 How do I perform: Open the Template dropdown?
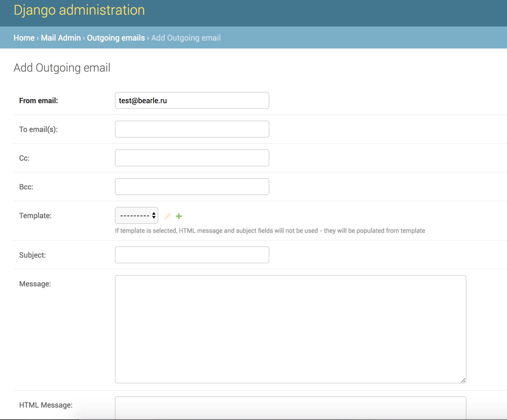tap(137, 215)
